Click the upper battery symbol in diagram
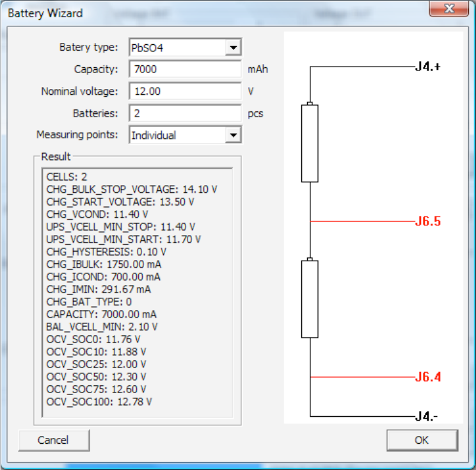476x470 pixels. tap(310, 143)
